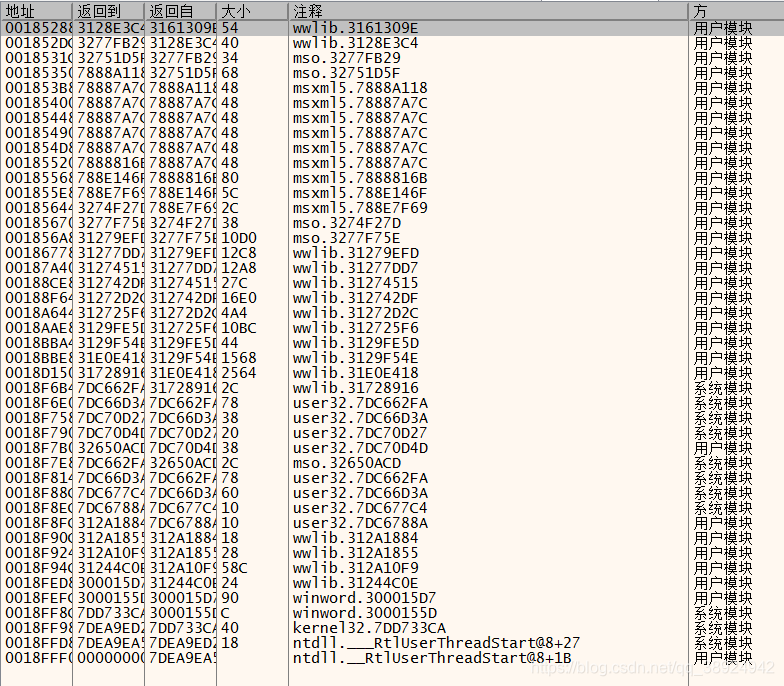Click the mso.3274F27D comment entry
Image resolution: width=784 pixels, height=686 pixels.
coord(346,223)
